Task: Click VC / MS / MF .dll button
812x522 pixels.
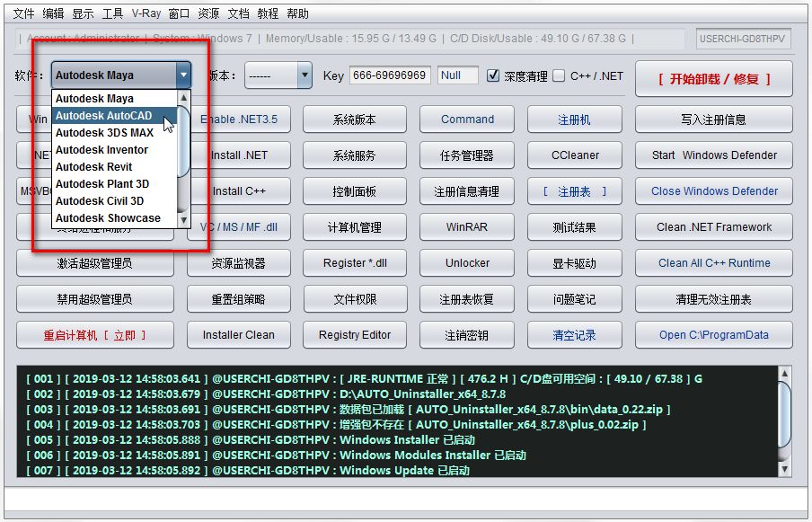Action: point(239,226)
